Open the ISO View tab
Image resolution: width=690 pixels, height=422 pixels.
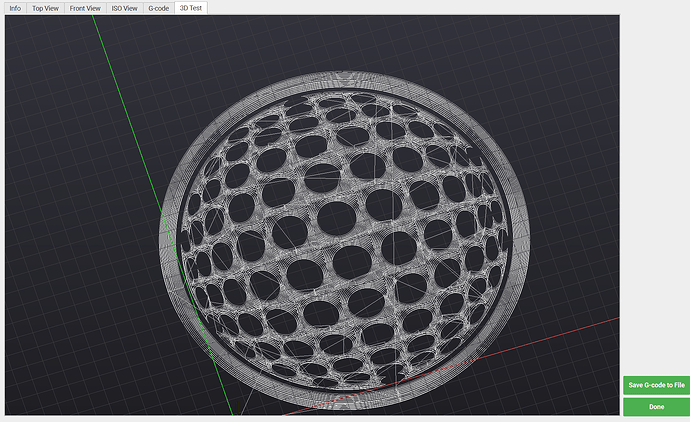tap(125, 8)
